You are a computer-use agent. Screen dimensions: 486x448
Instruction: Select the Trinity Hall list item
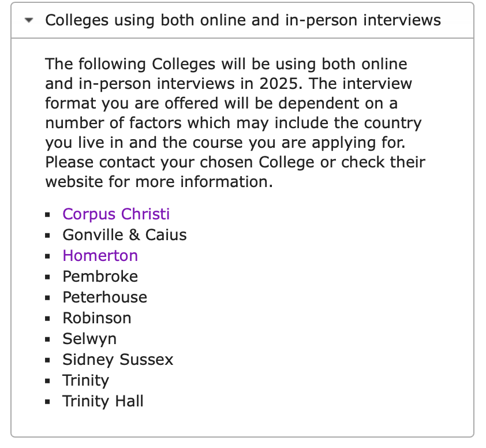[x=103, y=401]
